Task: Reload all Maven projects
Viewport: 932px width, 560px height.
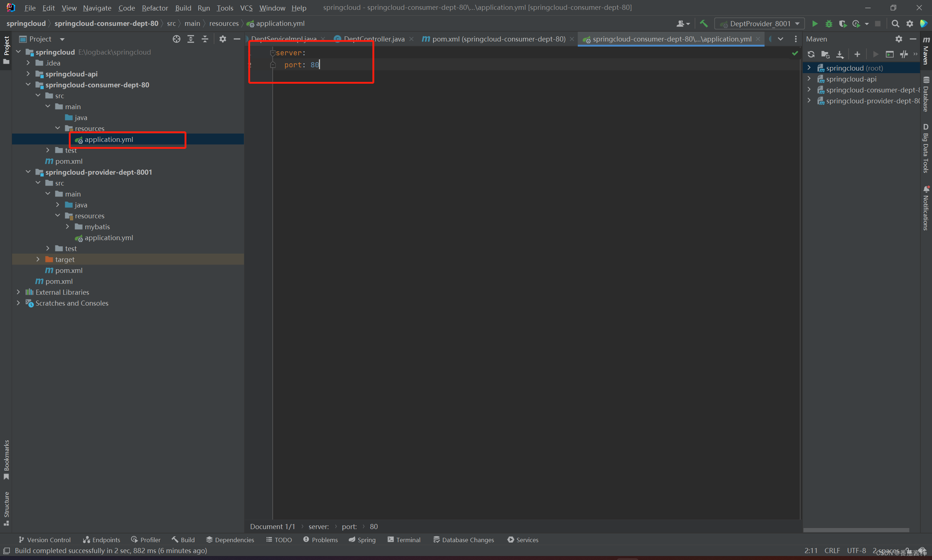Action: click(x=811, y=54)
